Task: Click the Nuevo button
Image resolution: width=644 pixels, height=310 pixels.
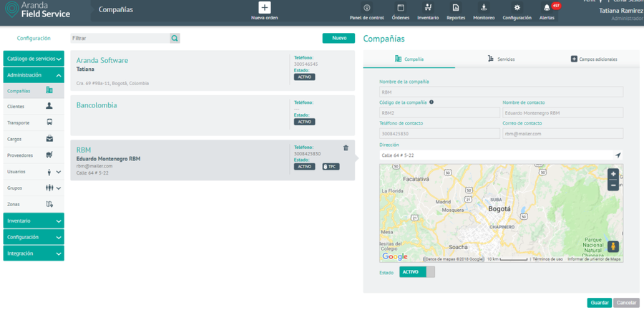Action: coord(338,38)
